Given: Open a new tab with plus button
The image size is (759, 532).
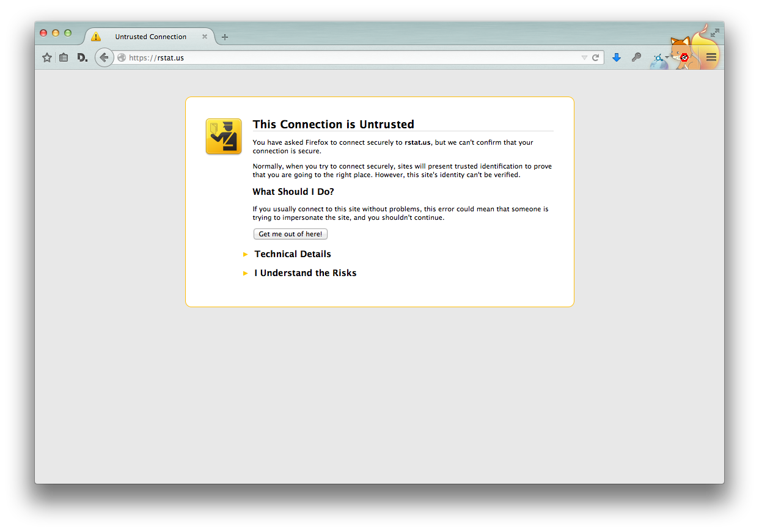Looking at the screenshot, I should [225, 37].
